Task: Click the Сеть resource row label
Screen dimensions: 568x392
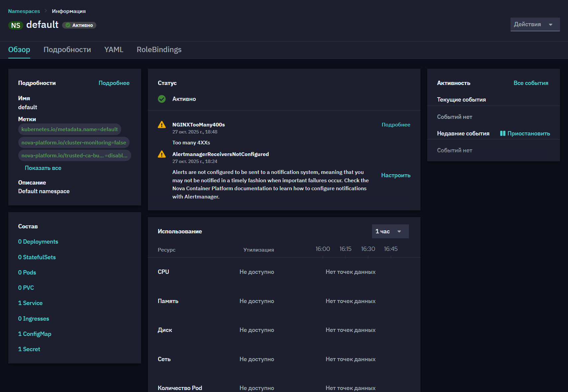Action: tap(164, 359)
